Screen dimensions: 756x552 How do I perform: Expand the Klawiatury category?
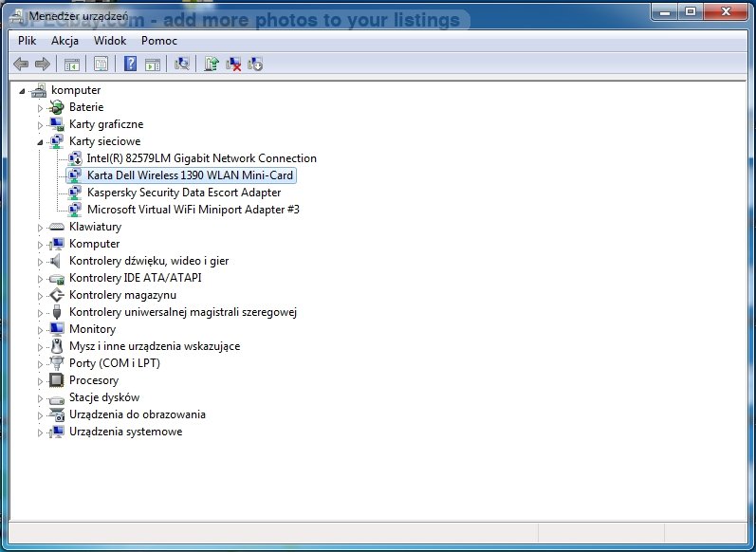pyautogui.click(x=40, y=228)
